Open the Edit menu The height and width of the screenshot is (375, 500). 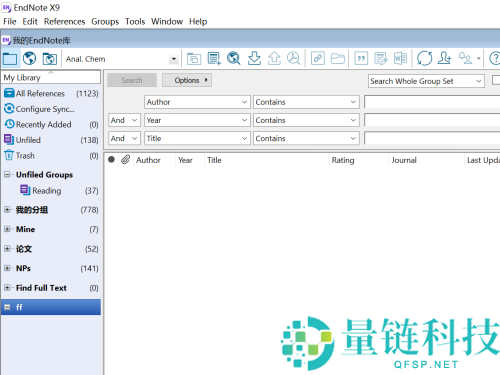coord(30,22)
